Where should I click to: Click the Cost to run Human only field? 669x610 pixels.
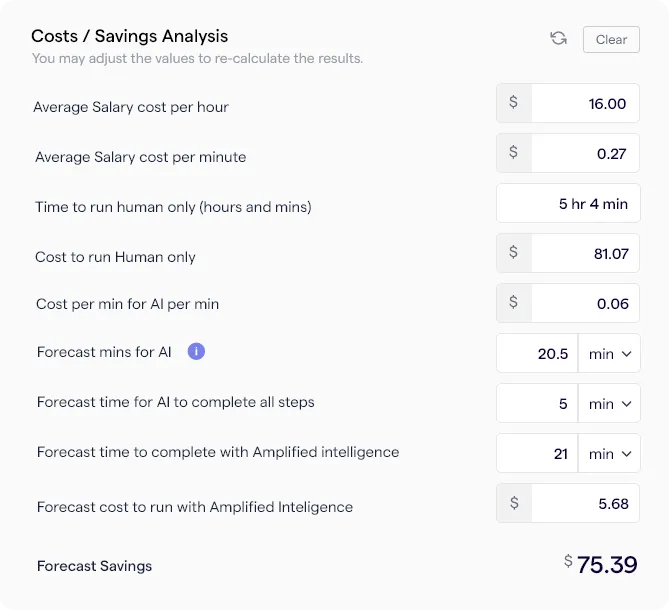point(585,253)
